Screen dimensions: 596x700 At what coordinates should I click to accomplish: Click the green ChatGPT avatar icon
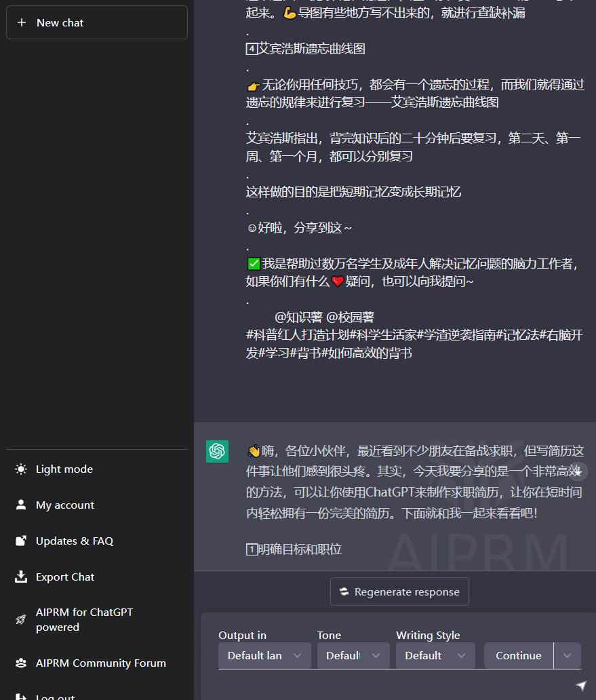point(217,450)
